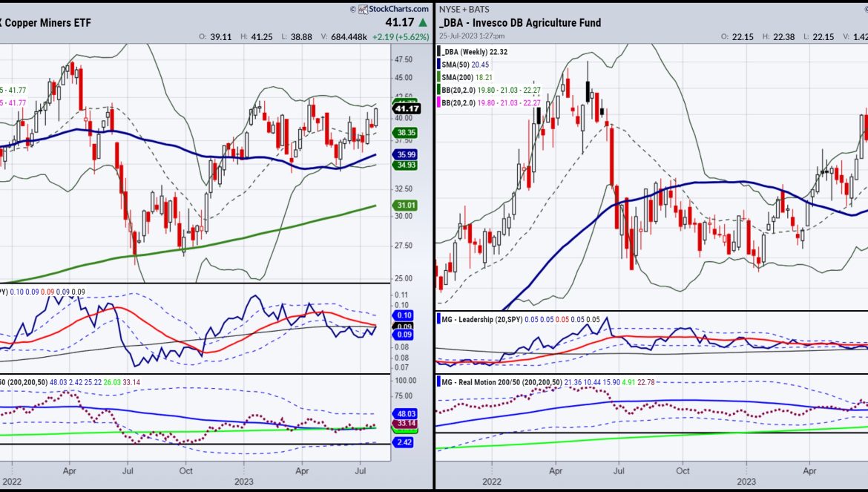Click the green '31.01' SMA(200) price flag

[406, 206]
